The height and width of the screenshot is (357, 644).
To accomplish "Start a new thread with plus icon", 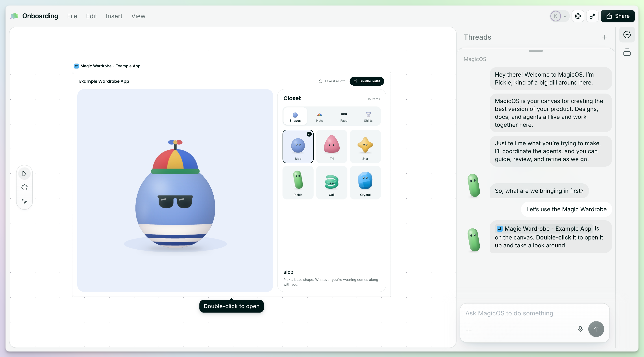I will tap(604, 37).
